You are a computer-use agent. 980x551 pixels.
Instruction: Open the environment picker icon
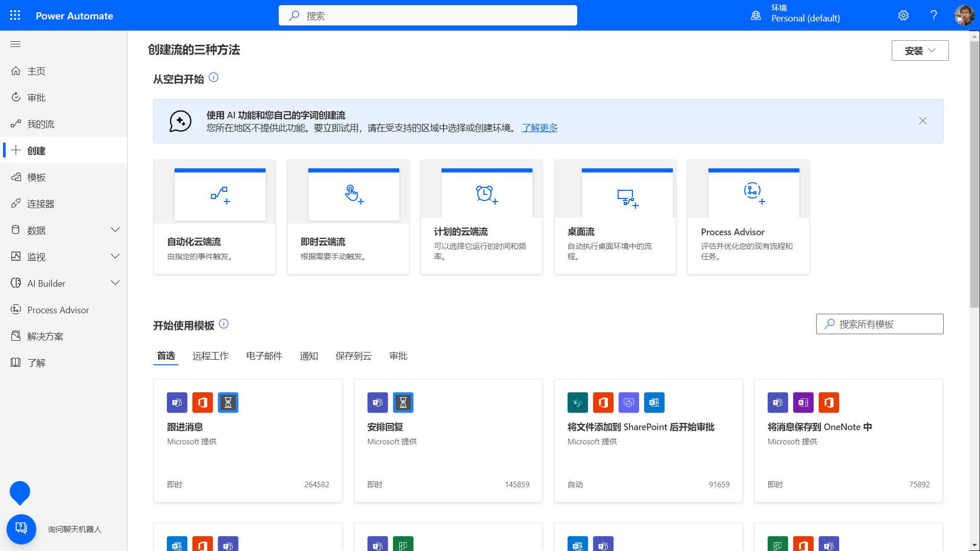tap(756, 15)
